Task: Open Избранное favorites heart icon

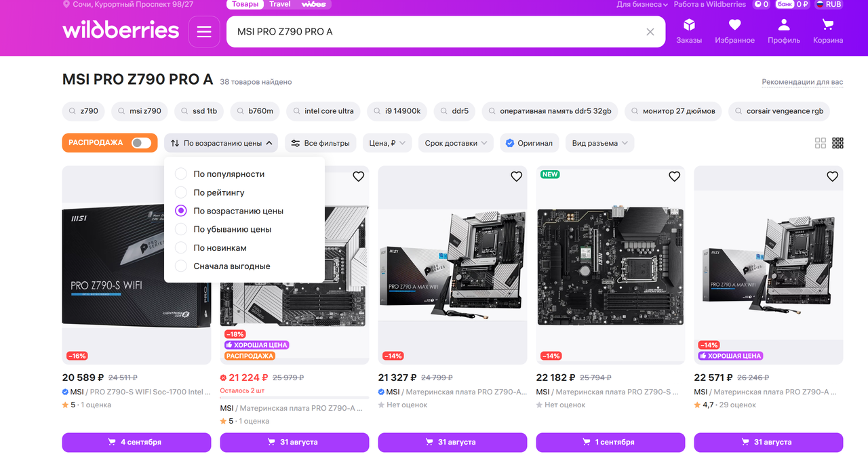Action: pyautogui.click(x=734, y=31)
